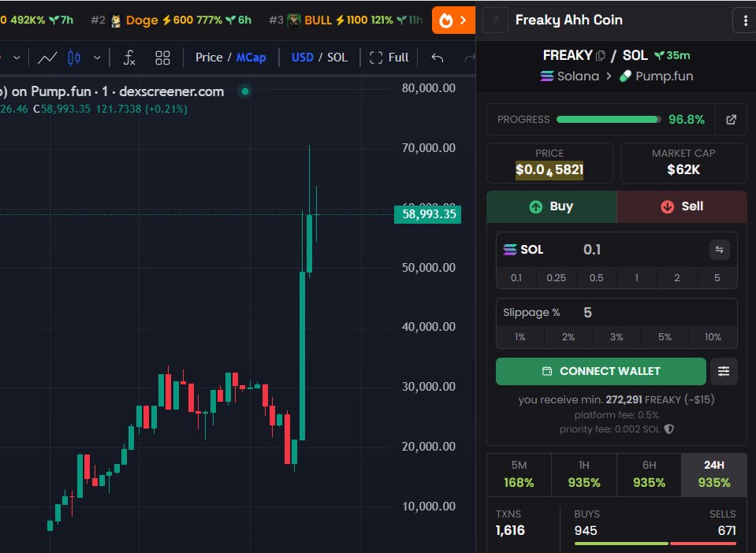Choose 0.25 SOL preset amount
The height and width of the screenshot is (553, 756).
[556, 278]
